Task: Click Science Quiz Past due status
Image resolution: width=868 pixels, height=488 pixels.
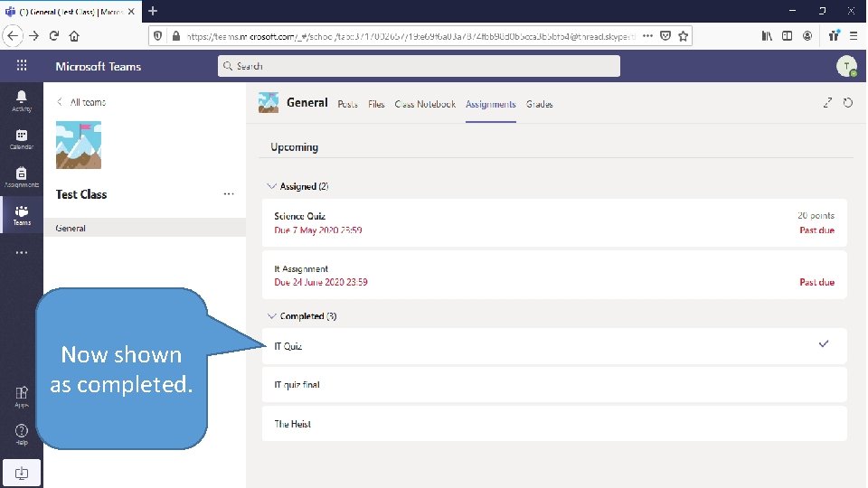Action: point(817,230)
